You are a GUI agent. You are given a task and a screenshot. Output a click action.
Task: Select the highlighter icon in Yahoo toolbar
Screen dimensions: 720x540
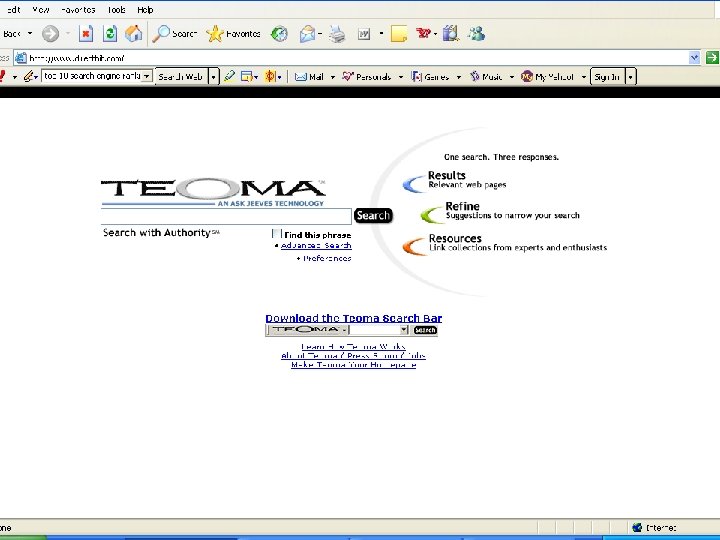229,76
